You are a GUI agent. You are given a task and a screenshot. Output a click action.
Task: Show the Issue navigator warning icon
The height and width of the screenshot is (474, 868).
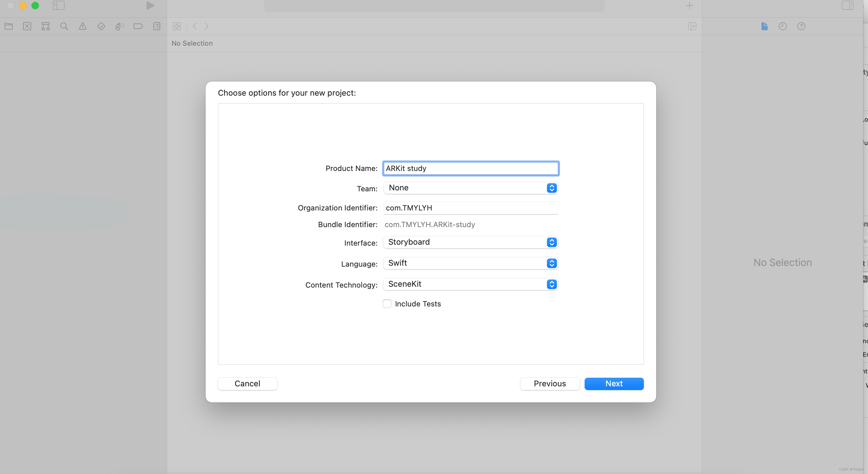tap(82, 26)
